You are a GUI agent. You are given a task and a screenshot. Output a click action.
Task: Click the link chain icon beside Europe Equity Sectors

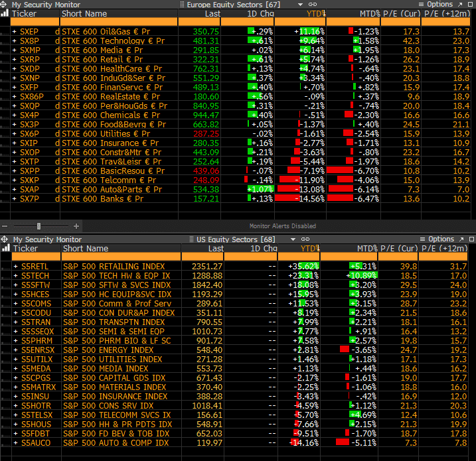[x=313, y=4]
